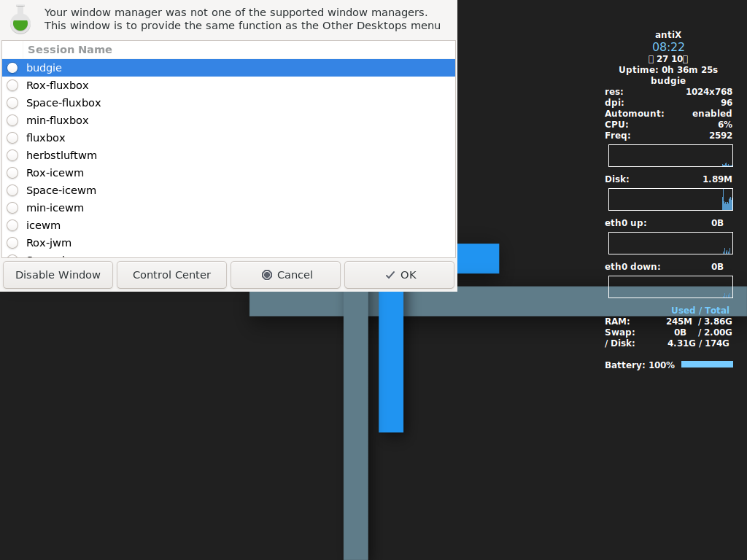Screen dimensions: 747x560
Task: Click the eth0 down network graph
Action: pos(671,287)
